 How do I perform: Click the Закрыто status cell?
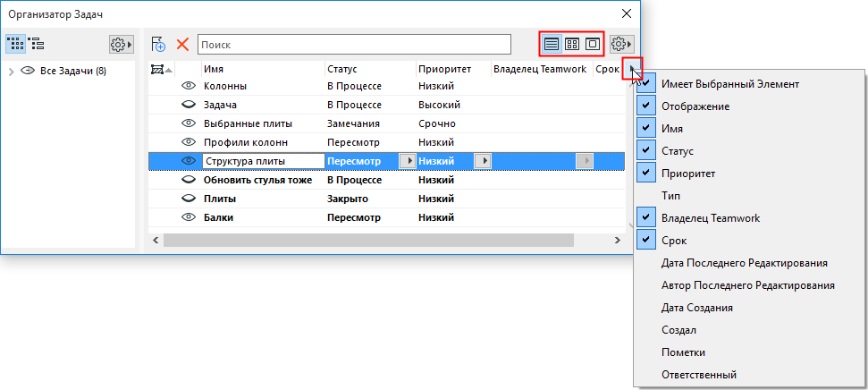coord(348,199)
